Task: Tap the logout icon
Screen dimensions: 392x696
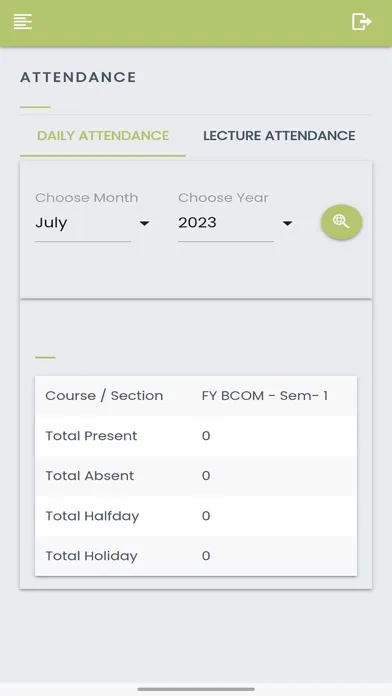Action: pos(361,21)
